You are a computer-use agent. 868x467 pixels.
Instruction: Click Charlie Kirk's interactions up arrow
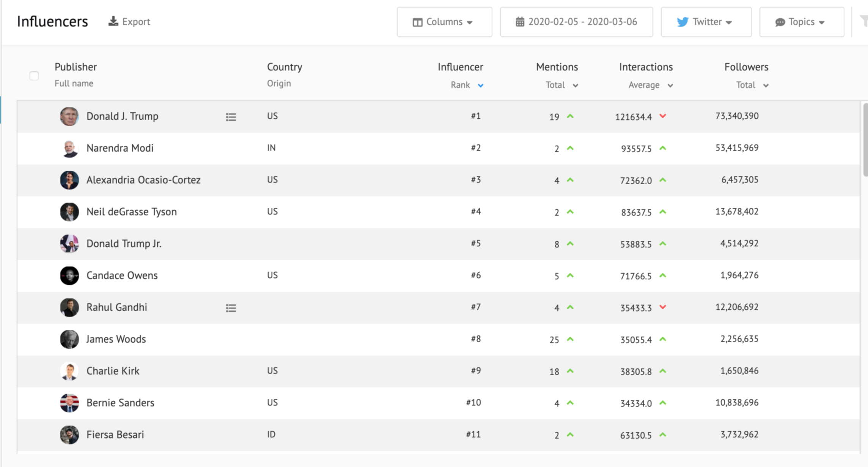pos(663,371)
